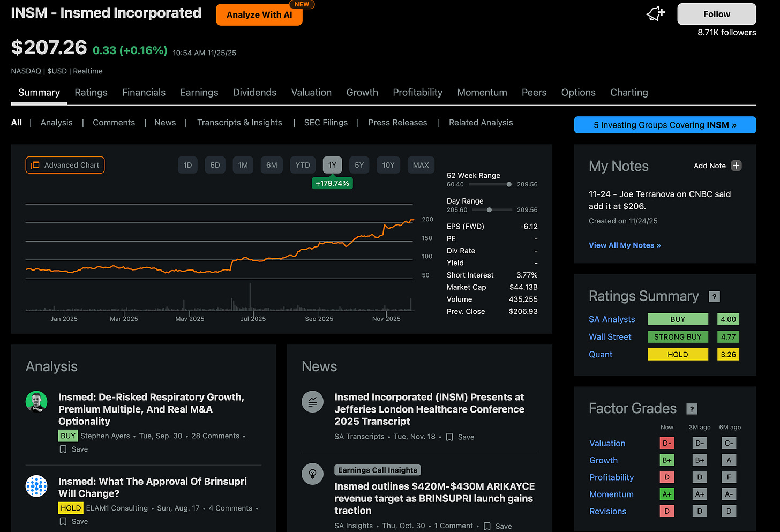Click the lightbulb icon beside Earnings Call Insights
Image resolution: width=780 pixels, height=532 pixels.
[x=312, y=474]
